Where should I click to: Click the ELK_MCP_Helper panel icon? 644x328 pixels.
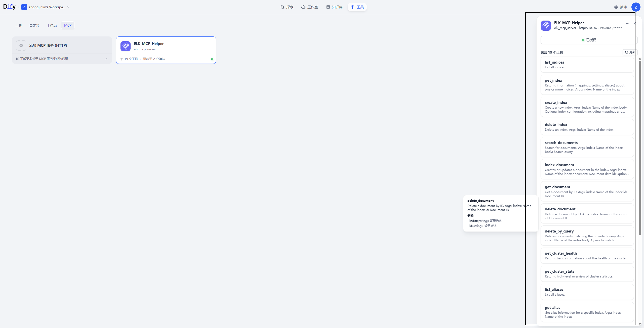click(x=546, y=25)
